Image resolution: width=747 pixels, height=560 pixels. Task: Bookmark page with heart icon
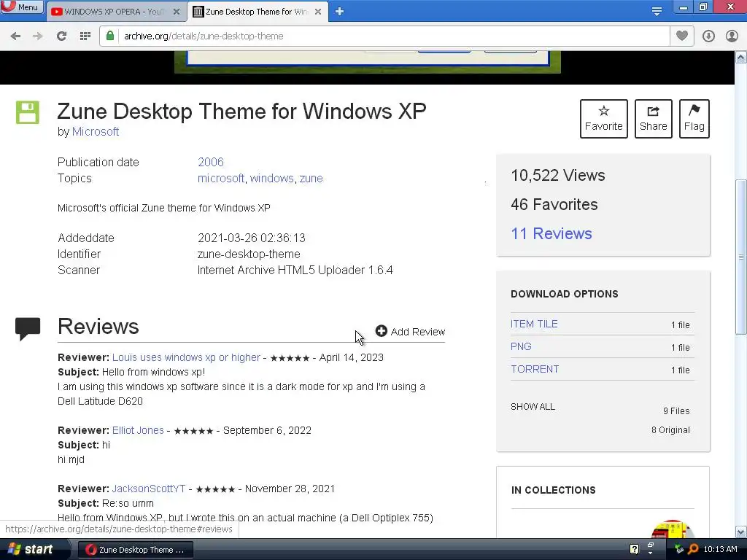[682, 36]
